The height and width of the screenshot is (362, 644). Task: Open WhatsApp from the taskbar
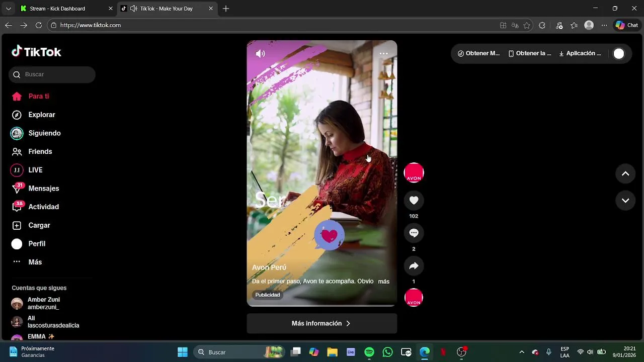387,352
